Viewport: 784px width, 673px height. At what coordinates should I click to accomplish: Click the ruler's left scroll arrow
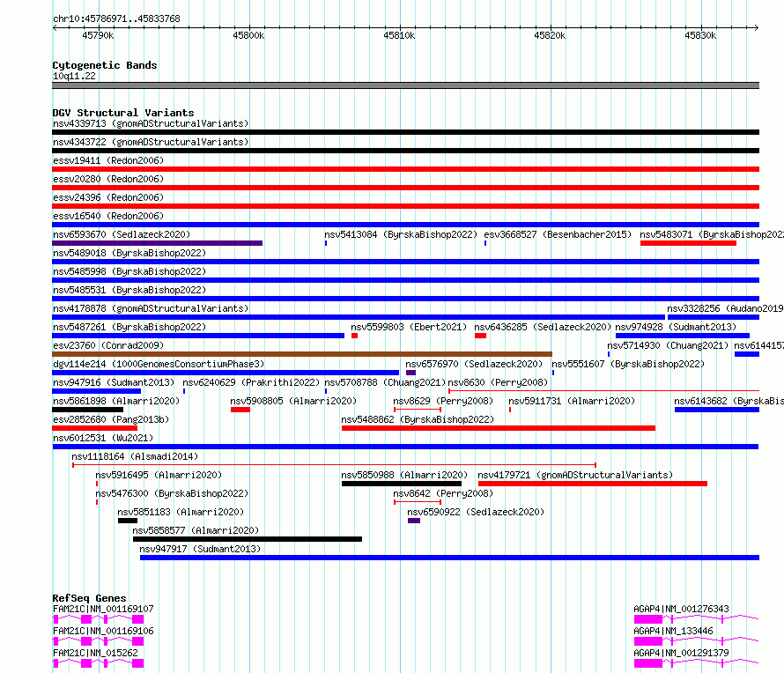click(x=55, y=27)
